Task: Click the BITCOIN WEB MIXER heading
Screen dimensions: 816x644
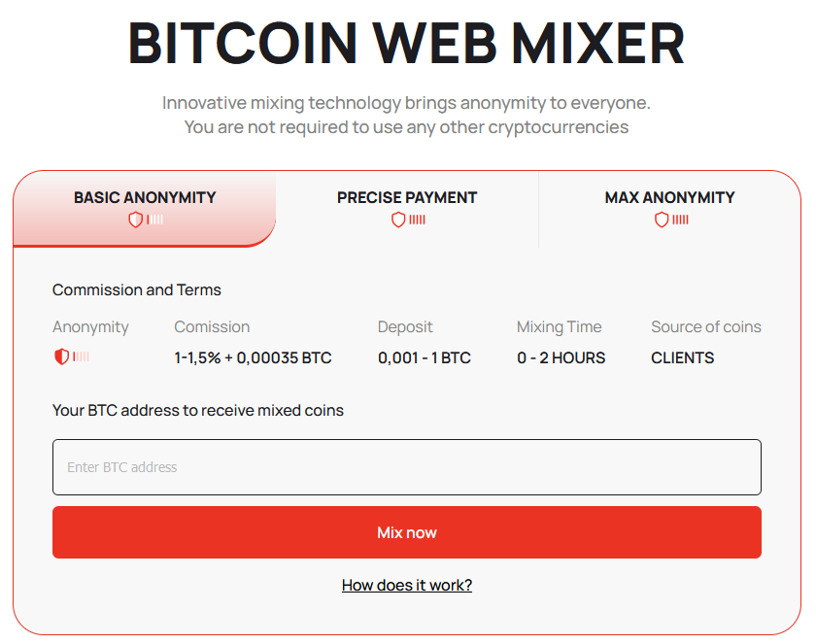Action: click(x=406, y=44)
